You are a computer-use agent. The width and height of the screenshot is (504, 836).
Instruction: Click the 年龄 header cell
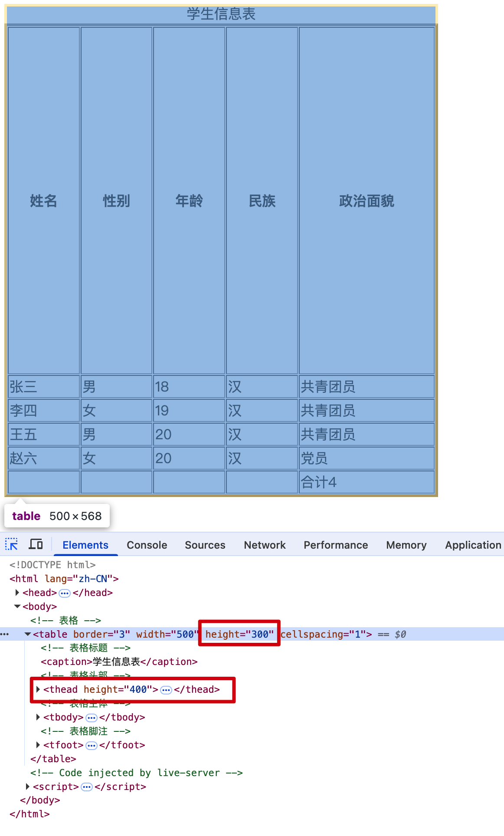click(x=189, y=201)
